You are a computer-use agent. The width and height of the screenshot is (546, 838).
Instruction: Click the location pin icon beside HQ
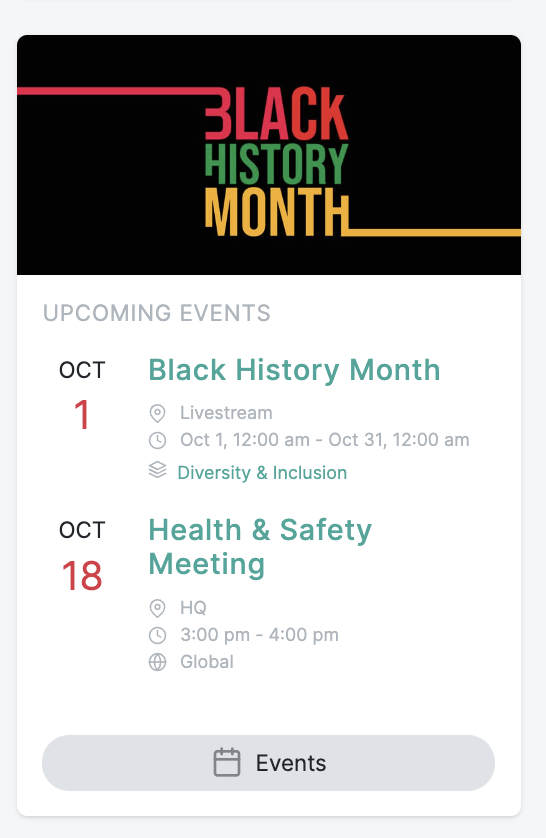tap(157, 608)
